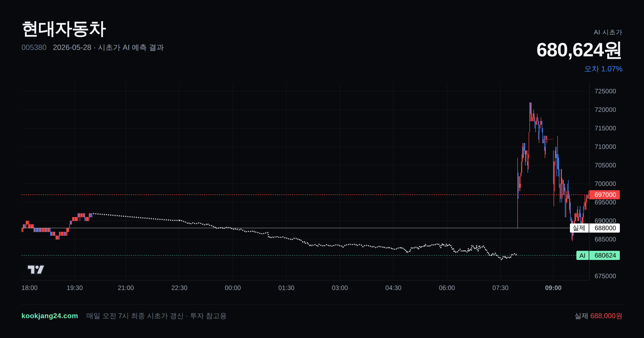Click the 720000 price axis label
Viewport: 644px width, 338px height.
pos(605,110)
